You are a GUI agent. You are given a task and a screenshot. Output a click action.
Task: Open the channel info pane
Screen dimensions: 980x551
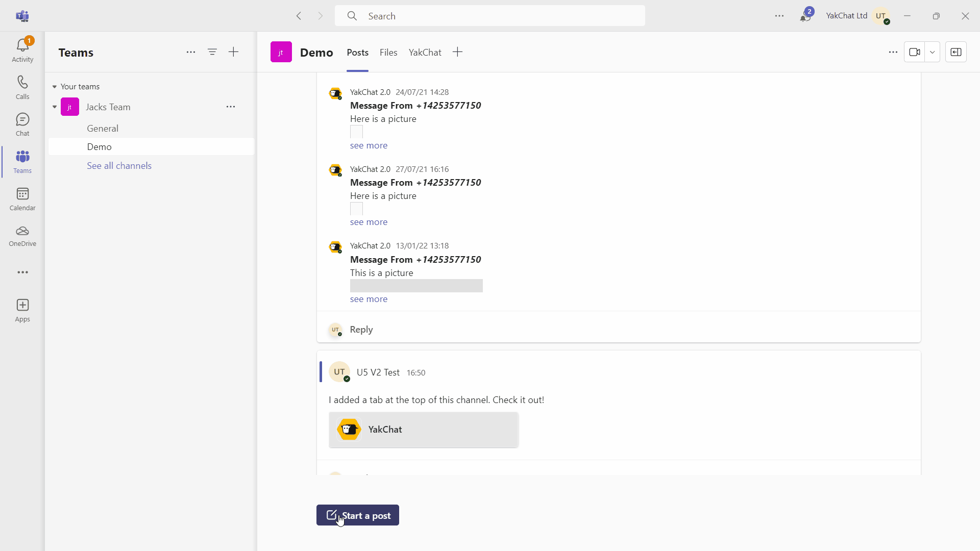(956, 52)
